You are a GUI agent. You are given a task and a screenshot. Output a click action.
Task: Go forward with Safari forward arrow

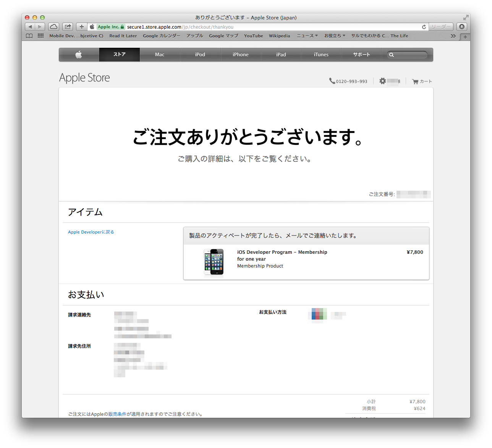click(40, 27)
